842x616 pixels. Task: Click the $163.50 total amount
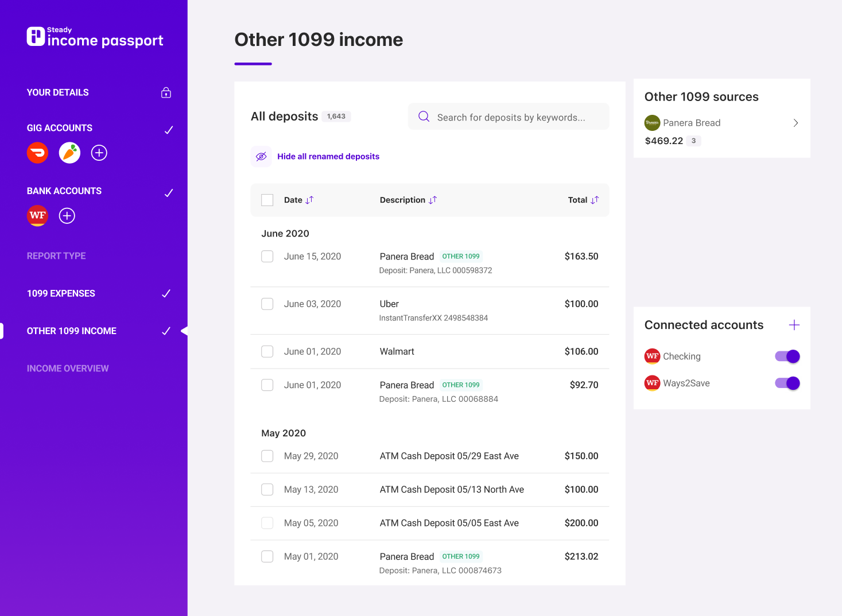pos(581,257)
